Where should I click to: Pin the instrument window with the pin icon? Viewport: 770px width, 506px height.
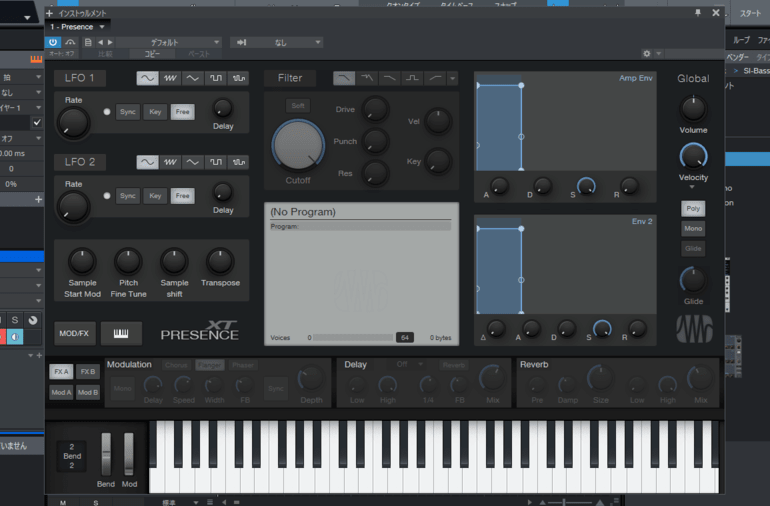tap(698, 13)
